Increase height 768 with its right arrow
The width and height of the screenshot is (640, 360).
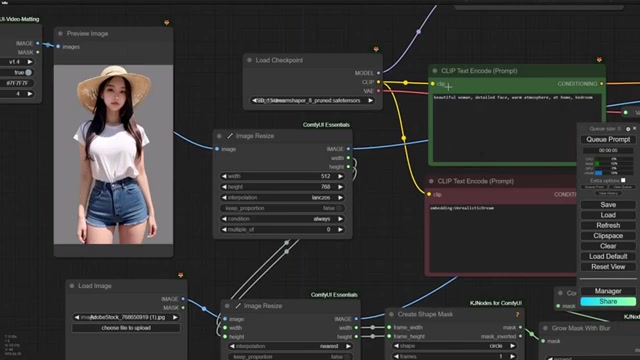pos(340,187)
